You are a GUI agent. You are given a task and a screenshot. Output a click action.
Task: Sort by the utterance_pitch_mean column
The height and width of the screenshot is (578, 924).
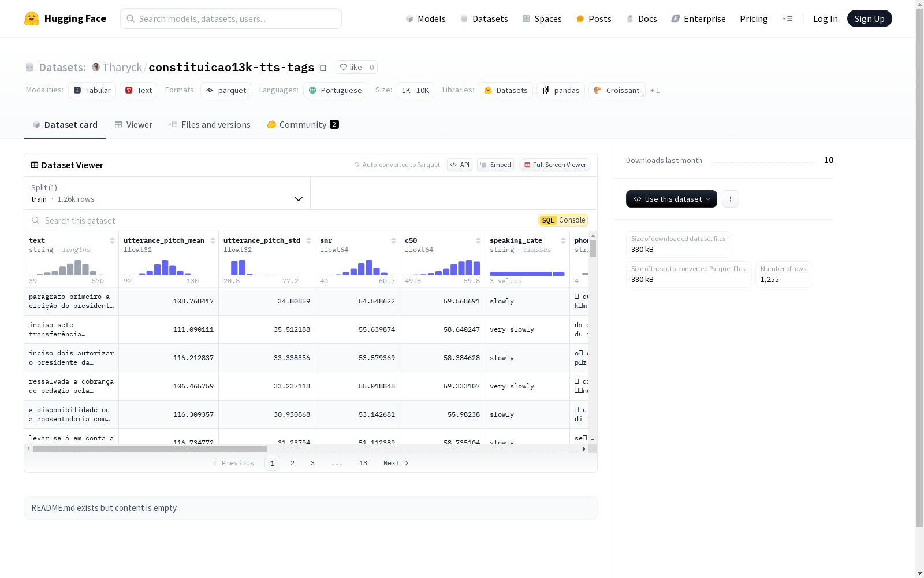pyautogui.click(x=213, y=240)
